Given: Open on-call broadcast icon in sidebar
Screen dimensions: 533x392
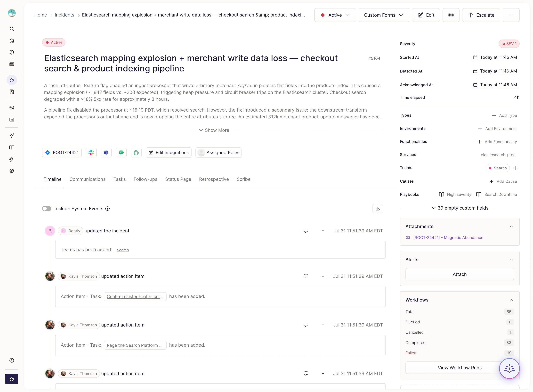Looking at the screenshot, I should point(12,108).
